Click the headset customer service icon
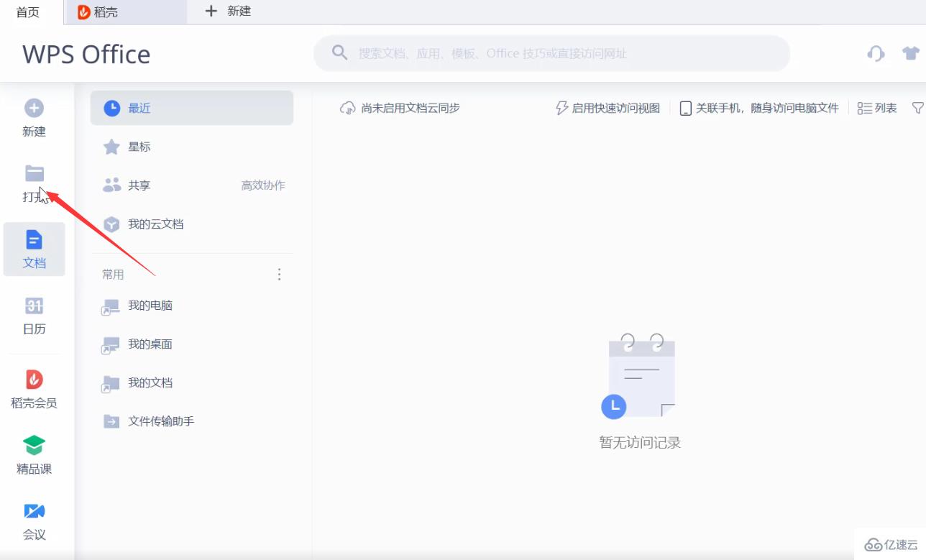 pos(876,54)
